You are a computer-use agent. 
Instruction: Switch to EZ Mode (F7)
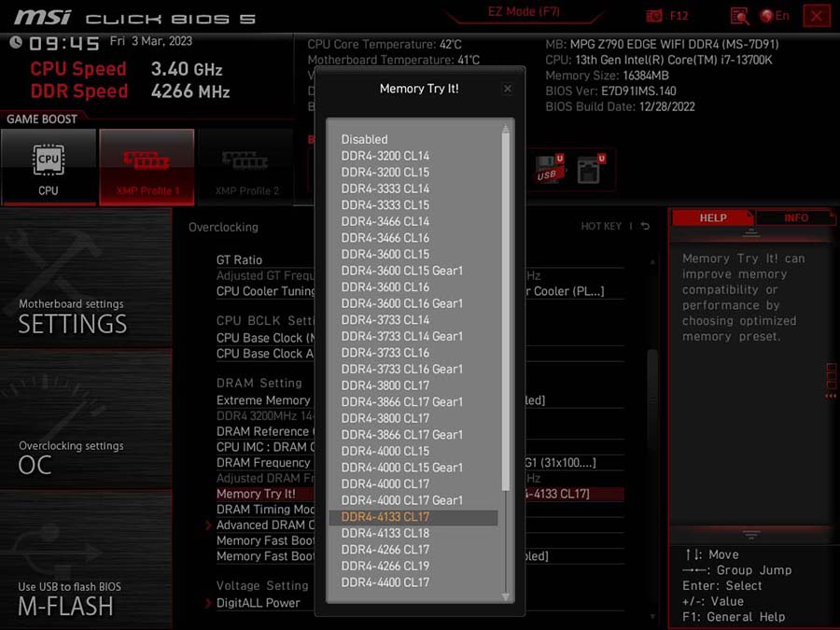(524, 12)
